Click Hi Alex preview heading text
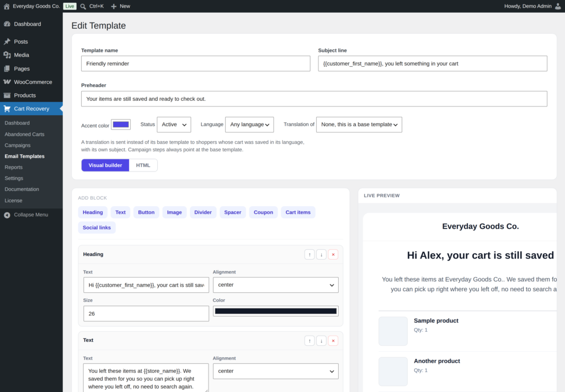 point(481,256)
